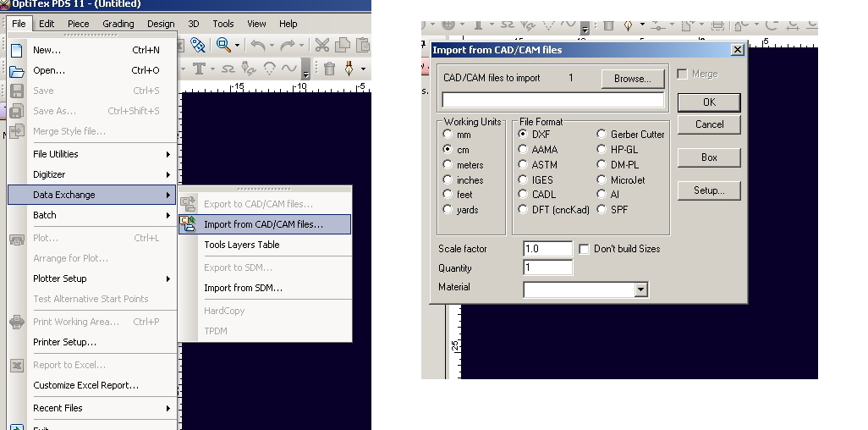Enable the Don't build Sizes checkbox
This screenshot has height=430, width=868.
click(x=584, y=249)
